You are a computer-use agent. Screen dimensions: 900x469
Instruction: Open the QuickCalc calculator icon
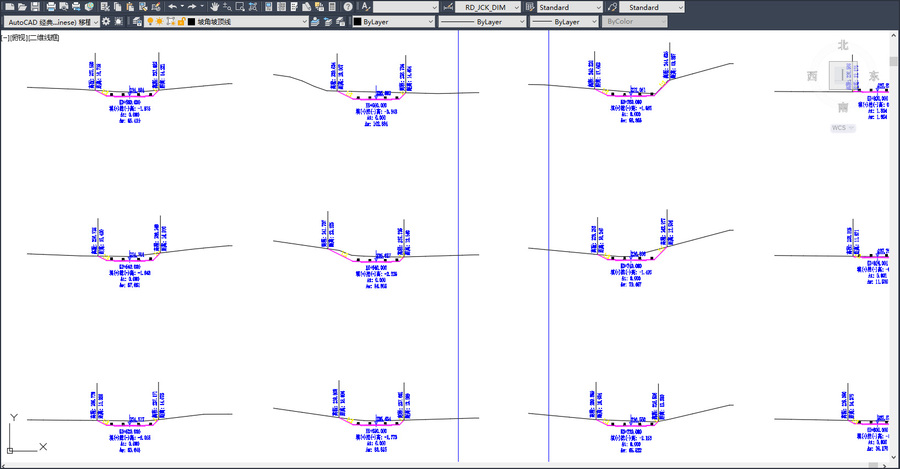pyautogui.click(x=332, y=7)
